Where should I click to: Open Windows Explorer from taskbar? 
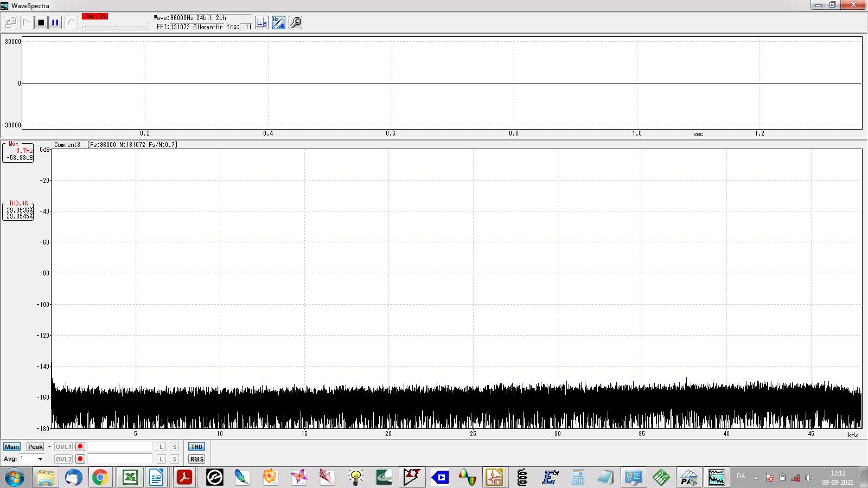click(46, 477)
